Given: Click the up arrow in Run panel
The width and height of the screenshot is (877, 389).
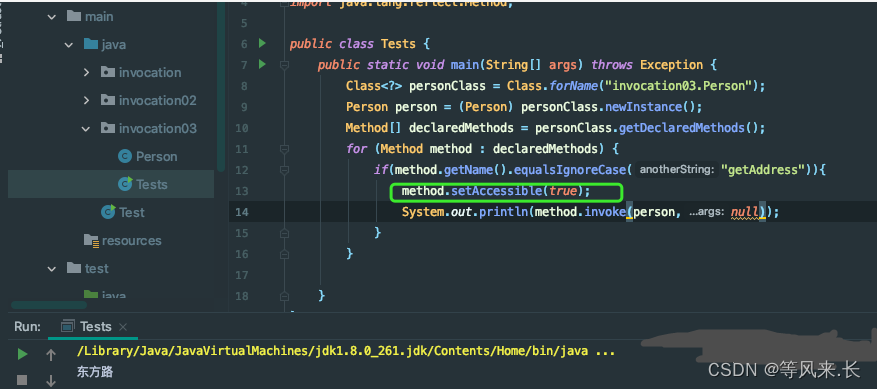Looking at the screenshot, I should (x=51, y=354).
